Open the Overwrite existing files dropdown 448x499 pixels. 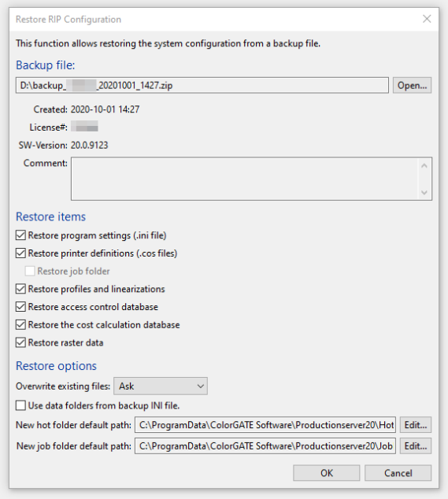pyautogui.click(x=161, y=386)
